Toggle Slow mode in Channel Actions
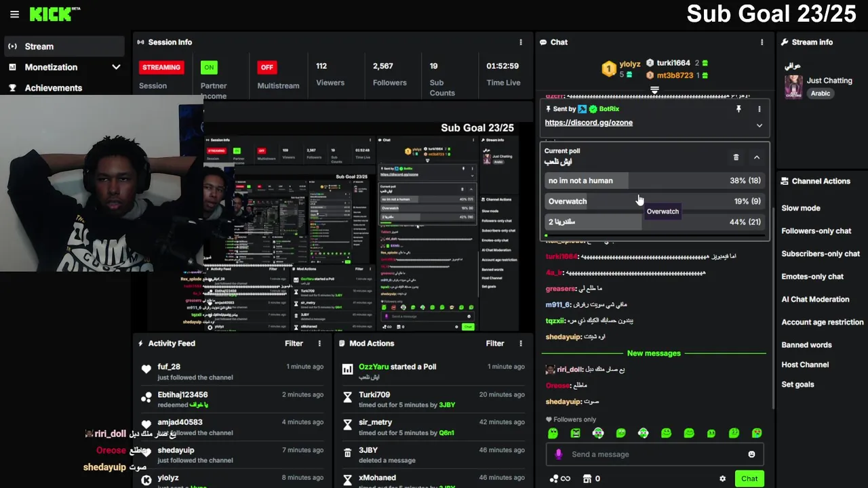Viewport: 868px width, 488px height. coord(800,208)
